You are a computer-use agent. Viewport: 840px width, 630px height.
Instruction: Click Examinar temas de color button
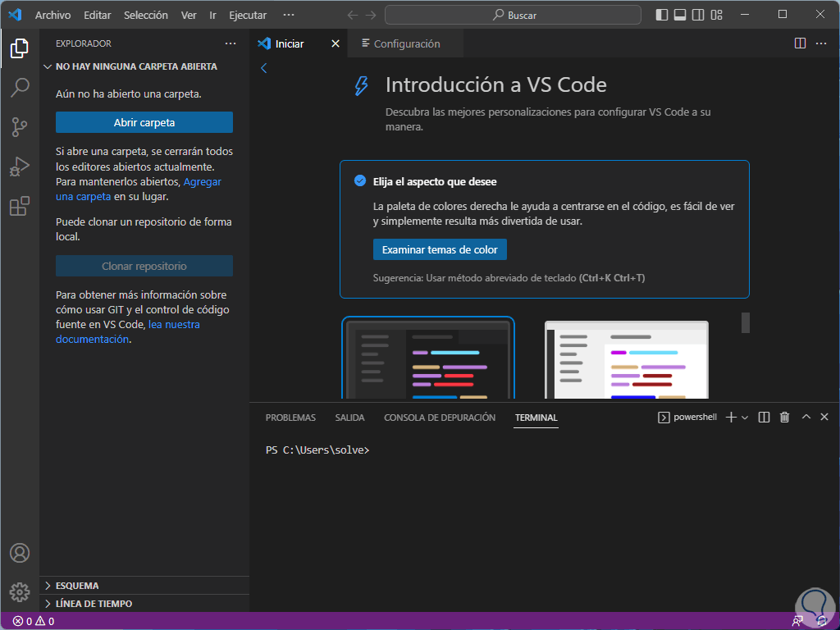coord(440,249)
